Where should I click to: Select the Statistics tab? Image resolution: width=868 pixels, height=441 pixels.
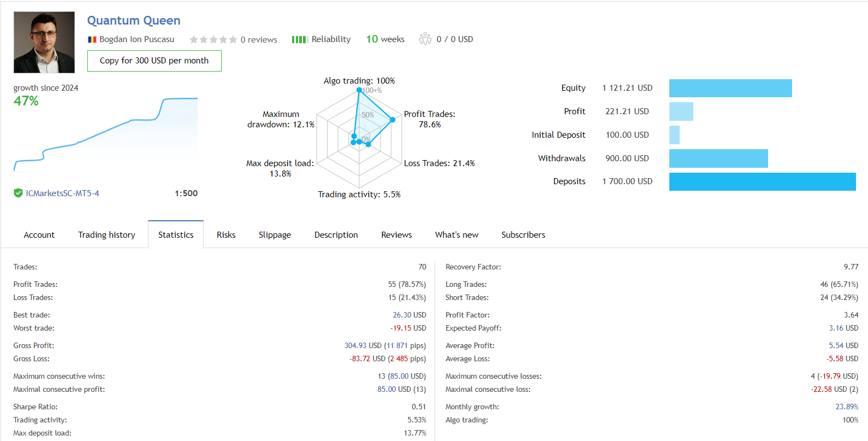point(176,235)
